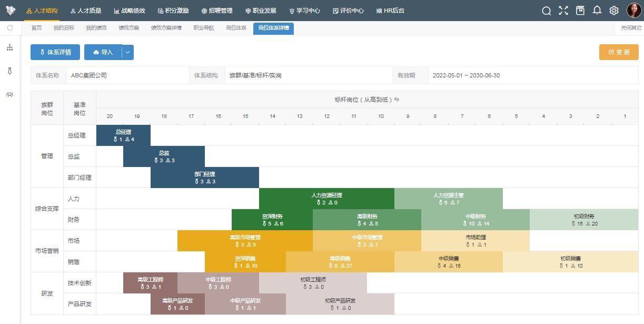Click the 高级销售 position block
The height and width of the screenshot is (324, 644).
340,262
